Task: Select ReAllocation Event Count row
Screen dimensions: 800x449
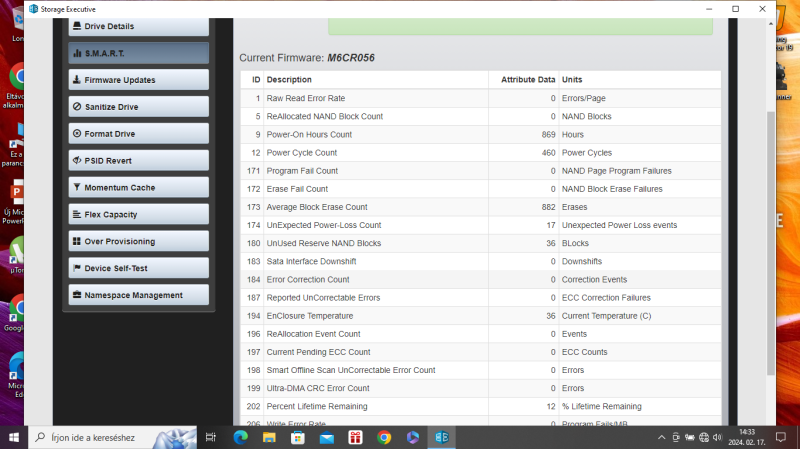Action: [481, 334]
